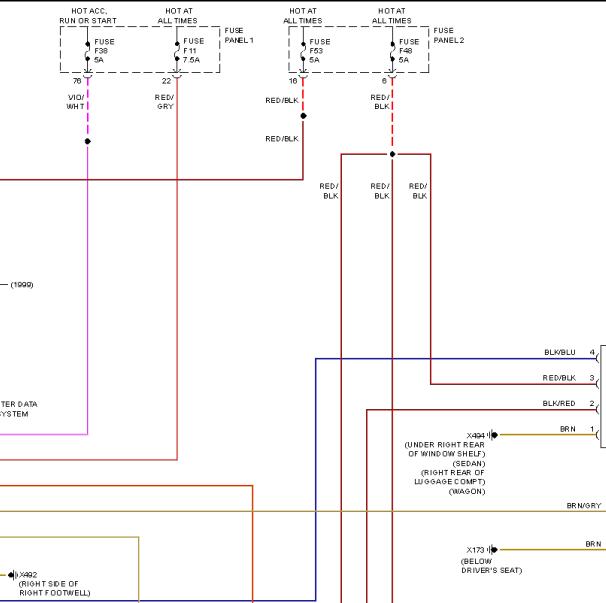
Task: Click the Fuse F11 fuse symbol
Action: (177, 51)
